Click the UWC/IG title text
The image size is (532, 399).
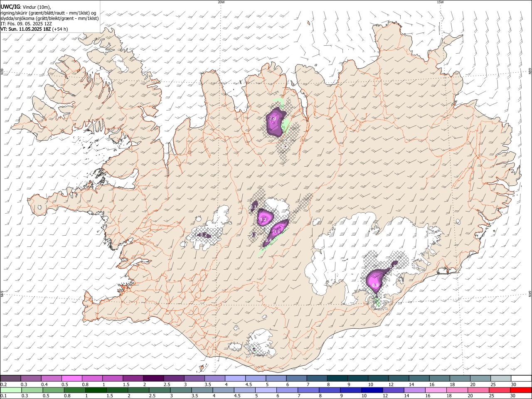[x=10, y=7]
